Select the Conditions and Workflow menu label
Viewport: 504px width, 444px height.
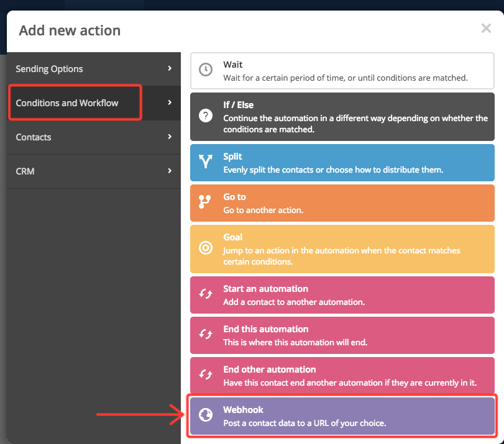click(x=67, y=103)
